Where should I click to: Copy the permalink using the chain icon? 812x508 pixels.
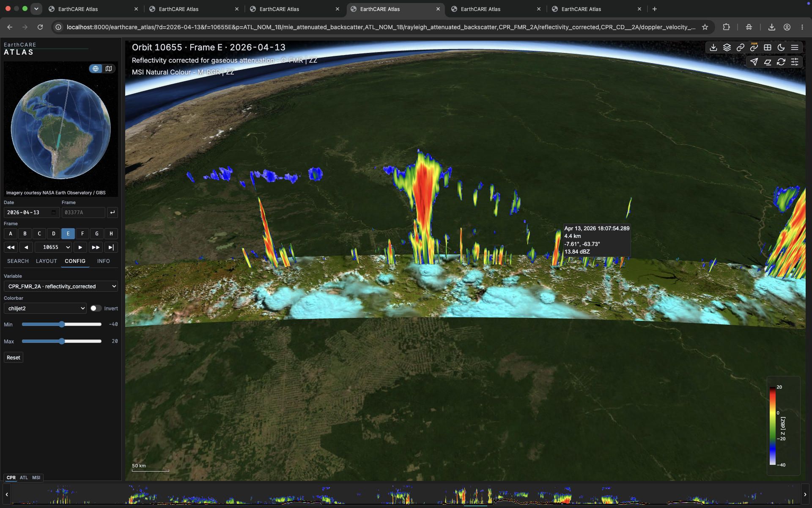(x=741, y=47)
